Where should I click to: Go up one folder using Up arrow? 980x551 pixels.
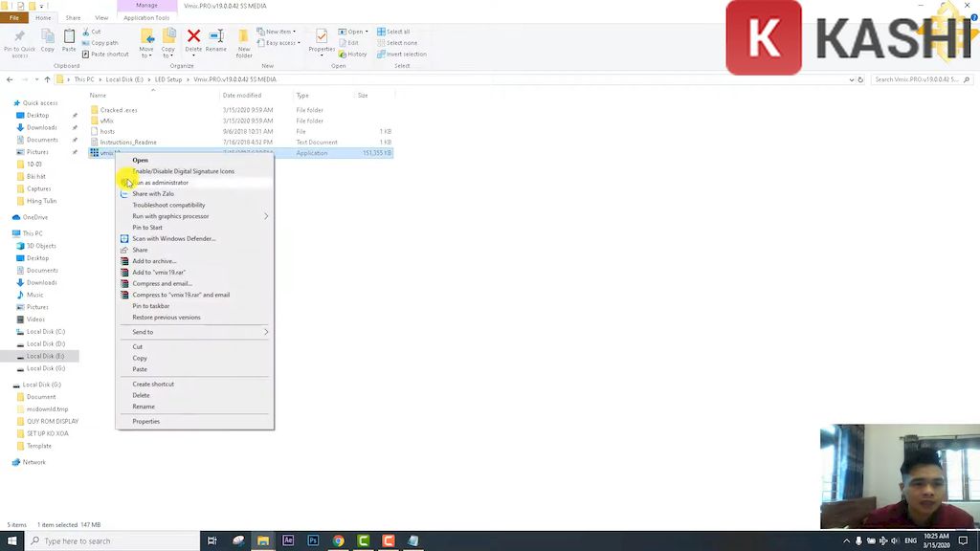(48, 79)
